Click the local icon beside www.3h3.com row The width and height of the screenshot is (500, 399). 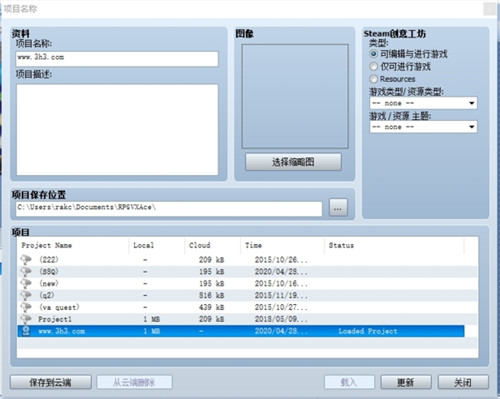click(x=26, y=331)
